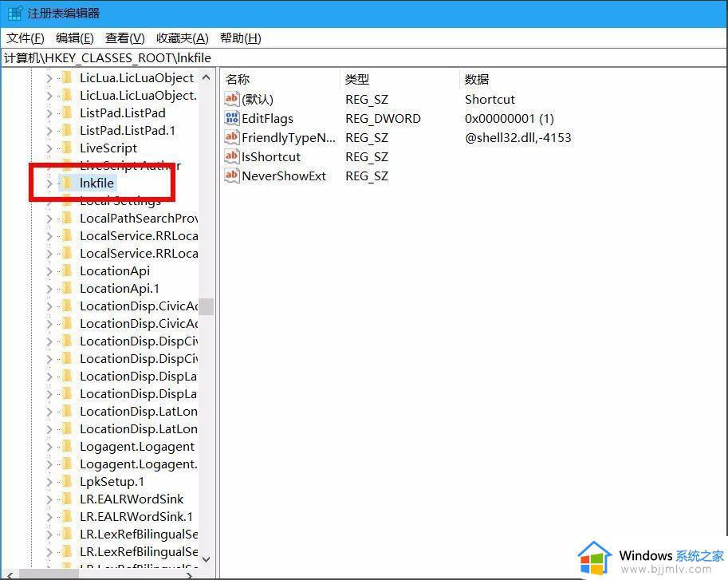Viewport: 728px width, 580px height.
Task: Expand the LR.EALRWordSink tree node
Action: point(49,499)
